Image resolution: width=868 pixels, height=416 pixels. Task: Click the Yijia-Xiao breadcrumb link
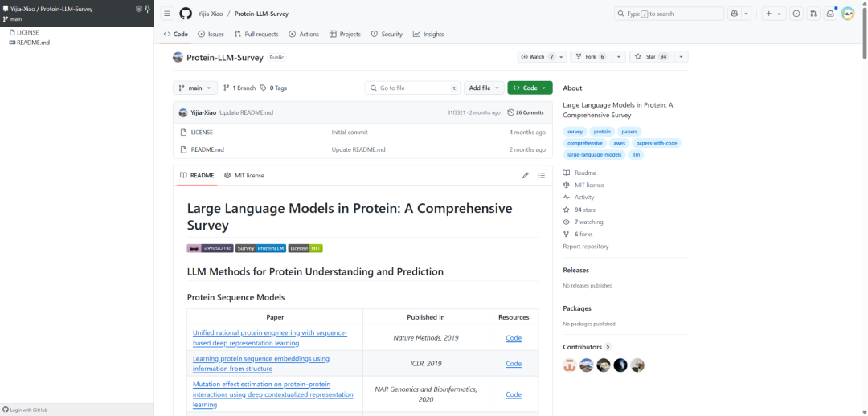210,14
